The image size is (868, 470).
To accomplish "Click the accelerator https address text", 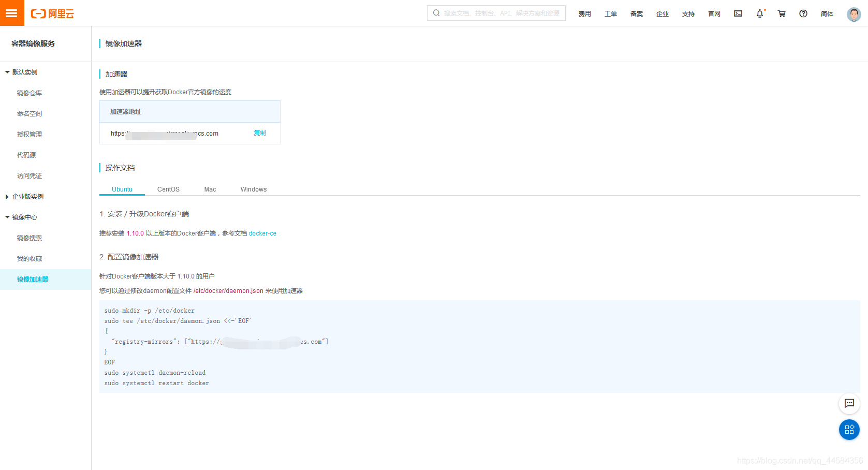I will [x=165, y=134].
